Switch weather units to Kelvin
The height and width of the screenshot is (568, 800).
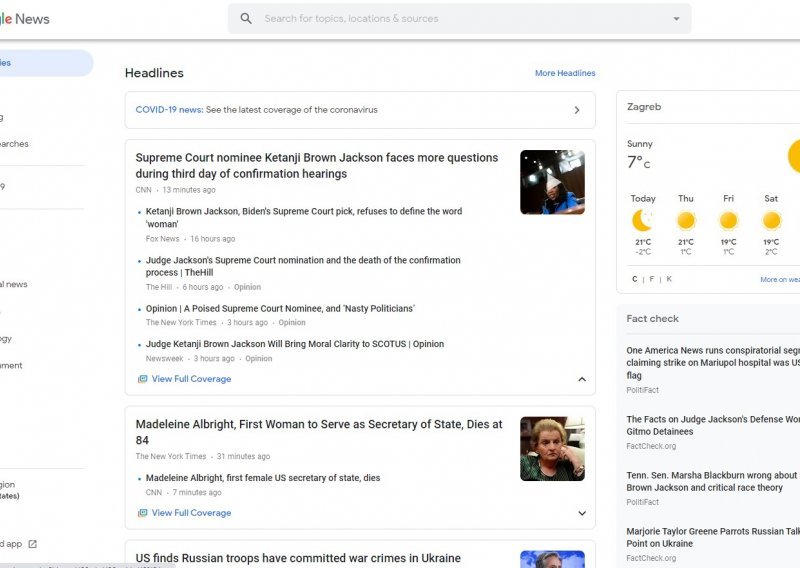click(x=669, y=279)
